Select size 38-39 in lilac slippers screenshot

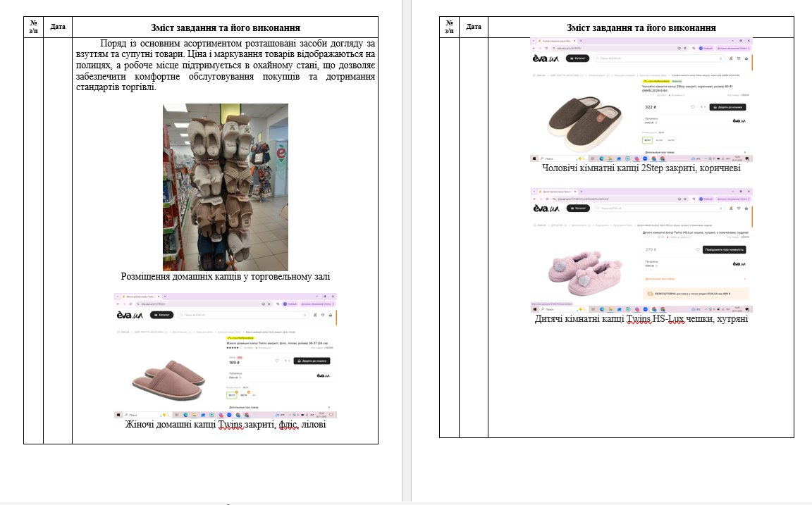pyautogui.click(x=244, y=395)
